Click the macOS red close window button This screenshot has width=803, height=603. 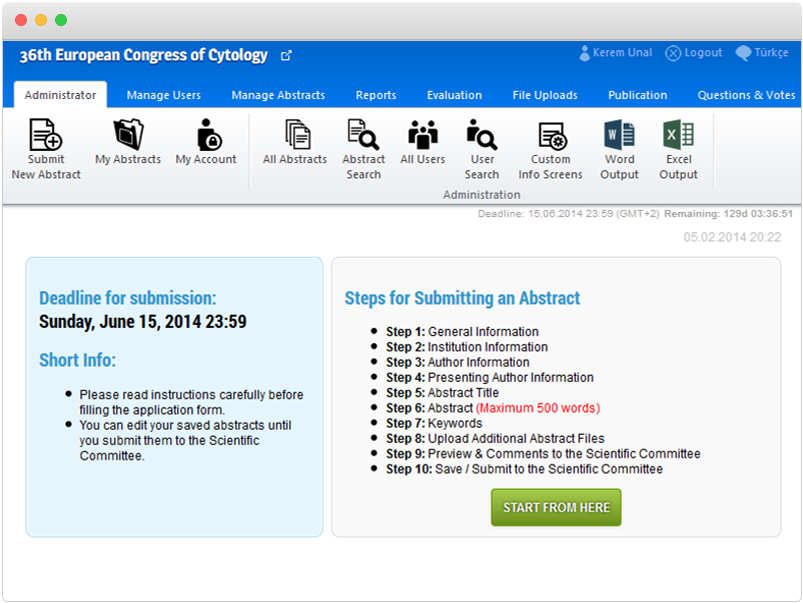pos(21,20)
